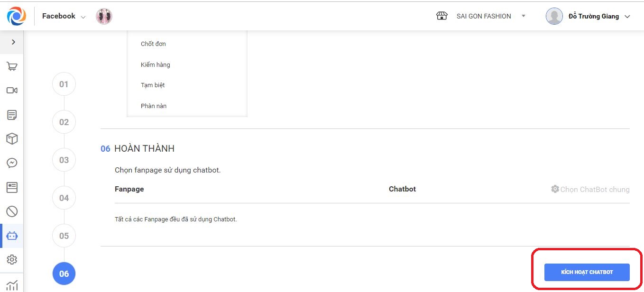
Task: Click the Chọn ChatBot chung link
Action: (x=595, y=189)
